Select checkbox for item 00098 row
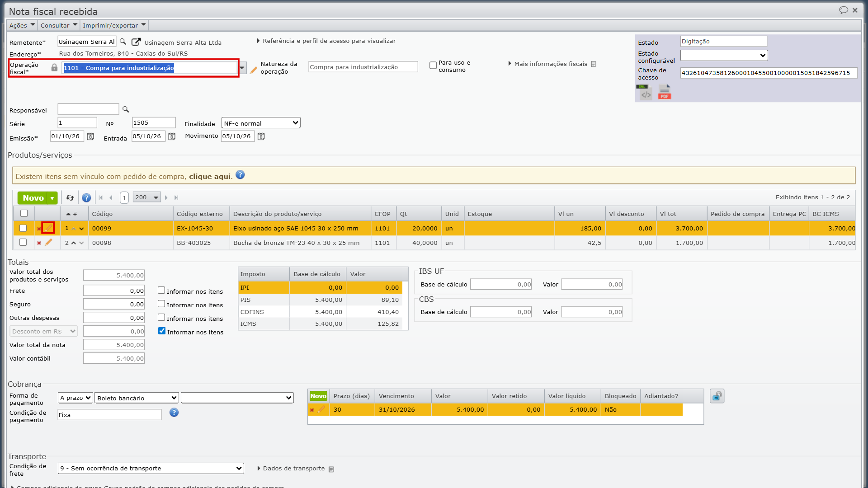 coord(23,242)
